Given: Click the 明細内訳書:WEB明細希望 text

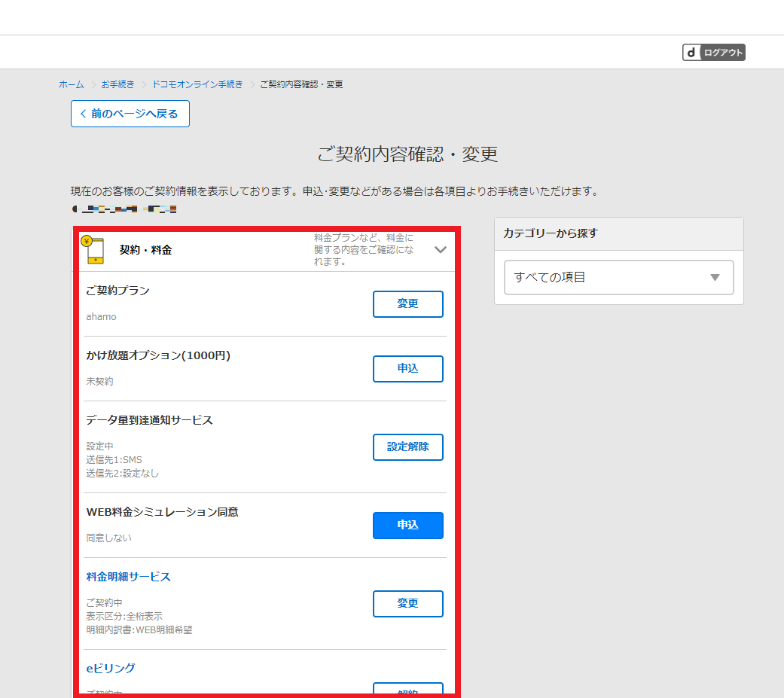Looking at the screenshot, I should (139, 630).
